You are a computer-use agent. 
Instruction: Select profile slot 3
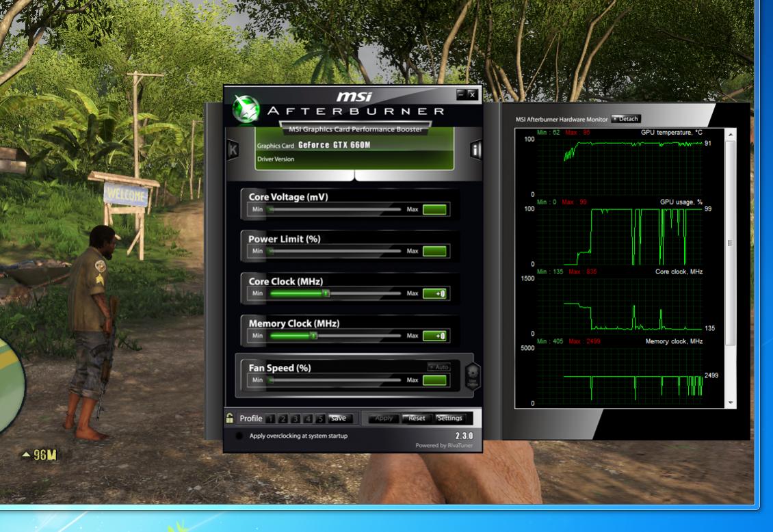(296, 418)
